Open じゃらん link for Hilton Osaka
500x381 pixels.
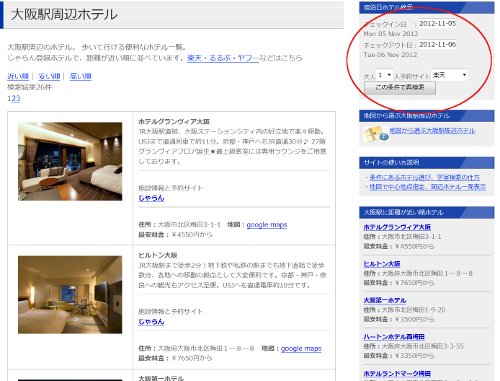[151, 322]
